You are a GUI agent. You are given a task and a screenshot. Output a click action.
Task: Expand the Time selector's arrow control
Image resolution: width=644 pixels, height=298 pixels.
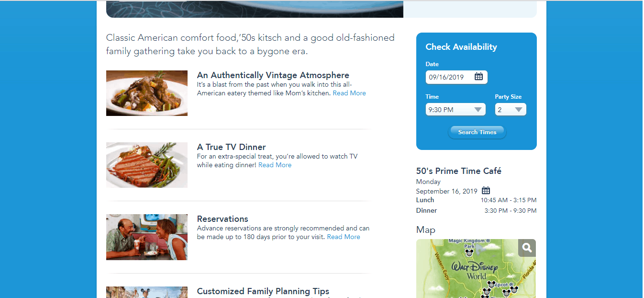point(478,109)
